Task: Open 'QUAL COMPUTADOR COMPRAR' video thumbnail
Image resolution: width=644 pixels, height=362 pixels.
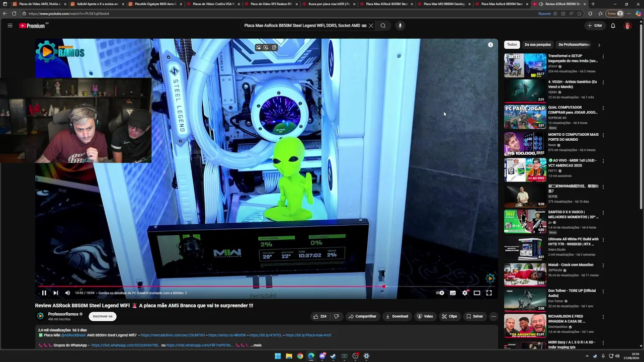Action: pyautogui.click(x=525, y=117)
